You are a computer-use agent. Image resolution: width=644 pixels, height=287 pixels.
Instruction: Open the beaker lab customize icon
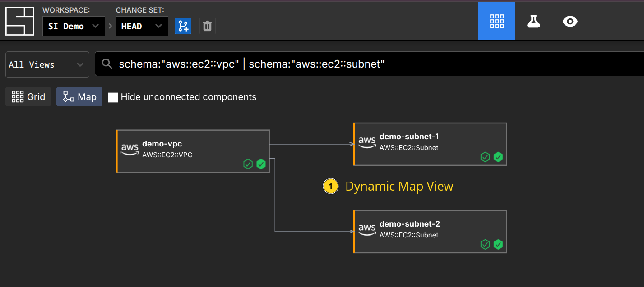[533, 21]
